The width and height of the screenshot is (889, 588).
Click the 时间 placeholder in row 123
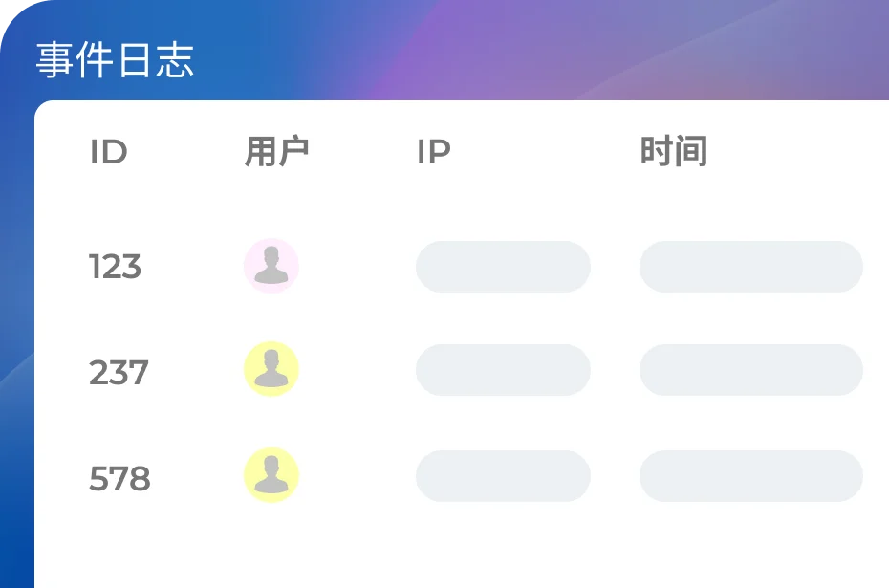pyautogui.click(x=750, y=267)
